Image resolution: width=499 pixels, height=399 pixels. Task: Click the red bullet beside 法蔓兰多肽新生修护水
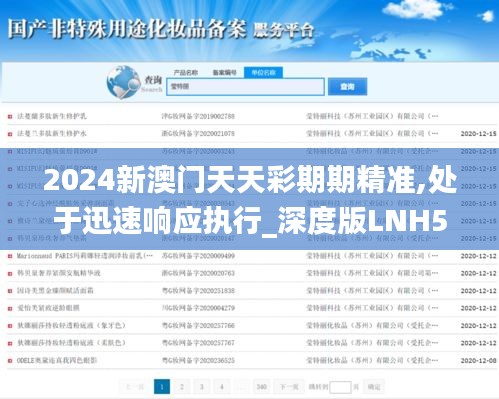pos(10,134)
